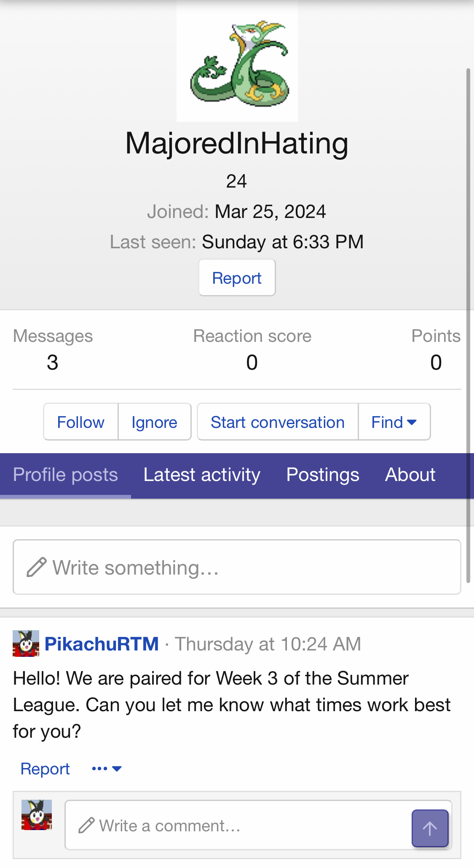Viewport: 474px width, 868px height.
Task: Click the pencil icon in Write something
Action: pos(36,567)
